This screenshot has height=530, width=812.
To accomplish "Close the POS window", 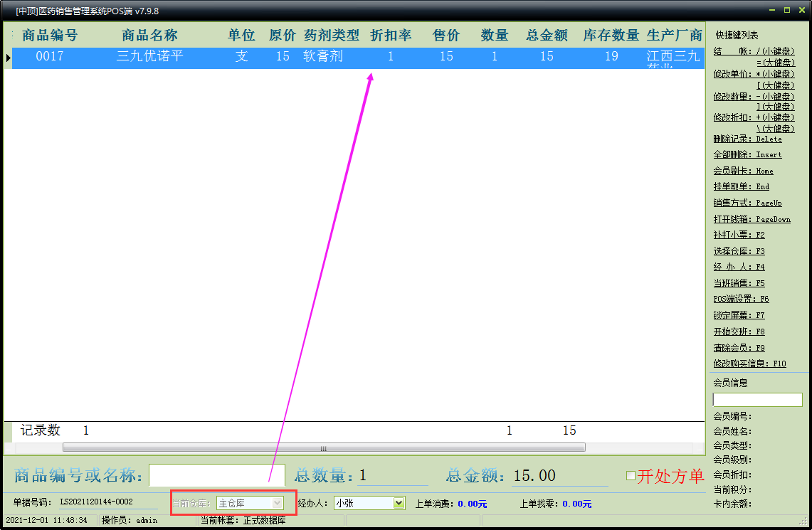I will [801, 11].
